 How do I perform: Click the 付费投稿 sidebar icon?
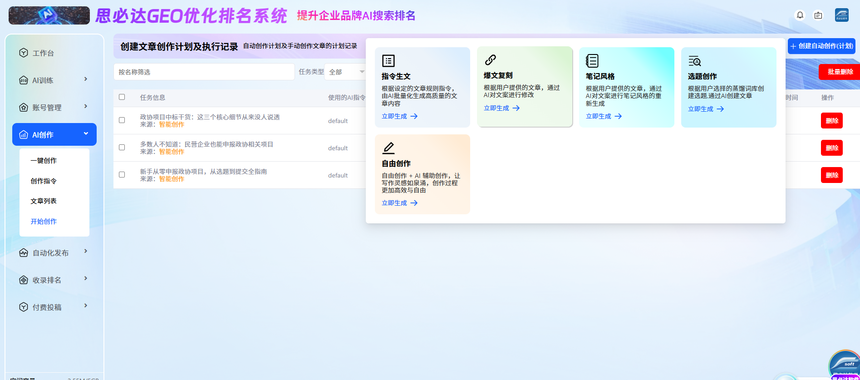(x=23, y=307)
